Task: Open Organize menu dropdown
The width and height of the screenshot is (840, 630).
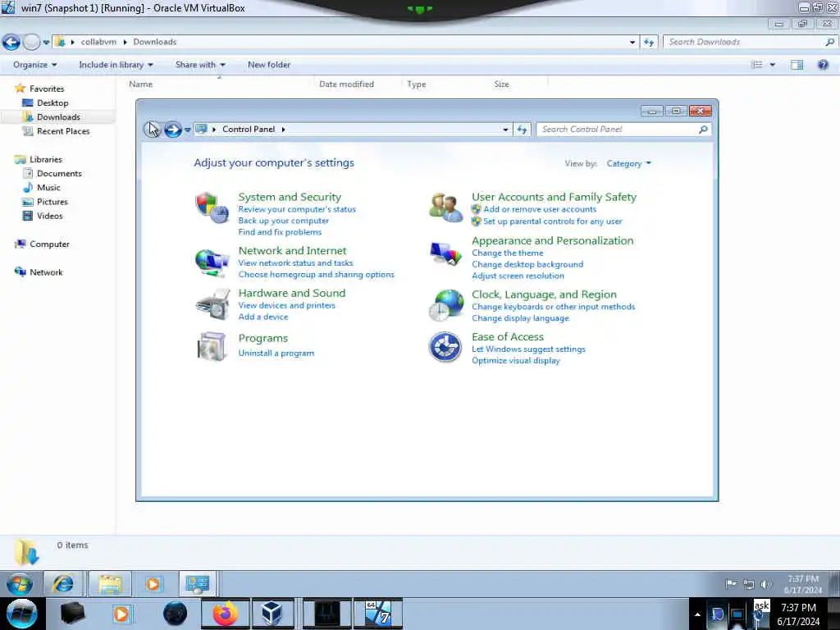Action: tap(34, 65)
